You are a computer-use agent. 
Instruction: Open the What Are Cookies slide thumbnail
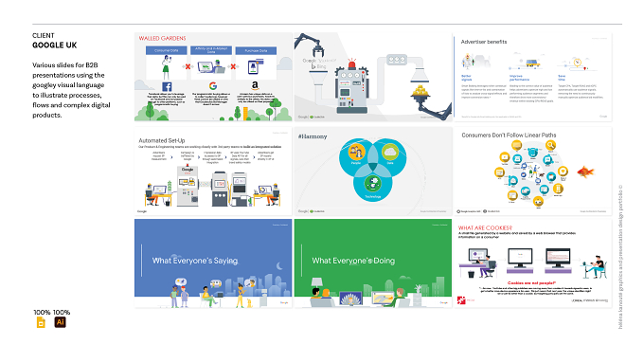pos(532,263)
